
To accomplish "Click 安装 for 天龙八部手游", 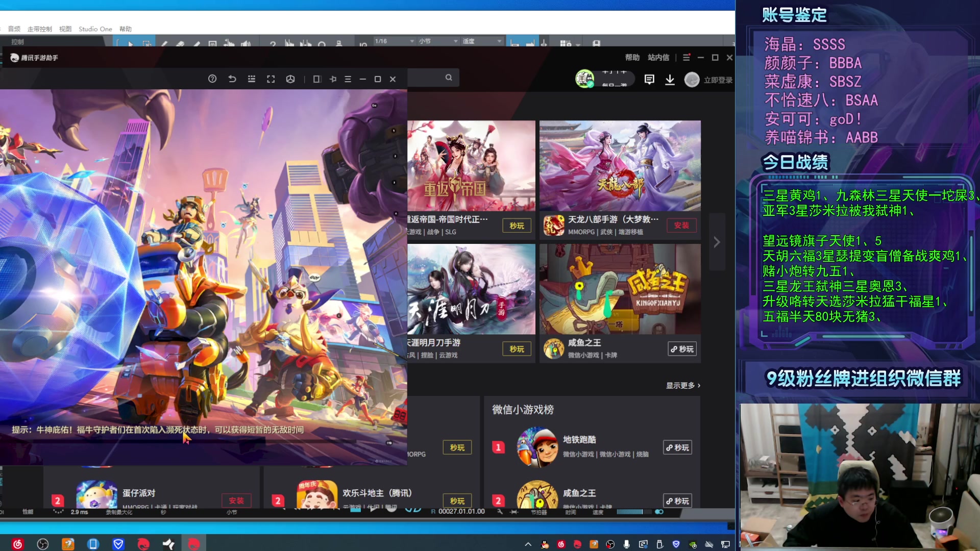I will click(x=681, y=226).
